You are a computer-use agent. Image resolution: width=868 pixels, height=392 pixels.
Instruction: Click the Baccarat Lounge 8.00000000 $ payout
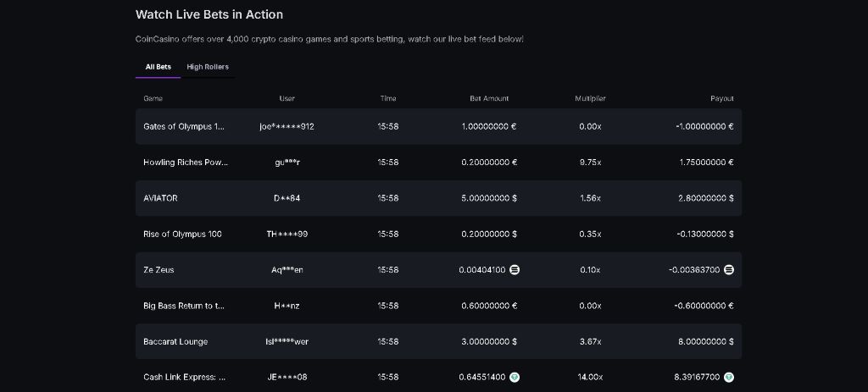(706, 342)
